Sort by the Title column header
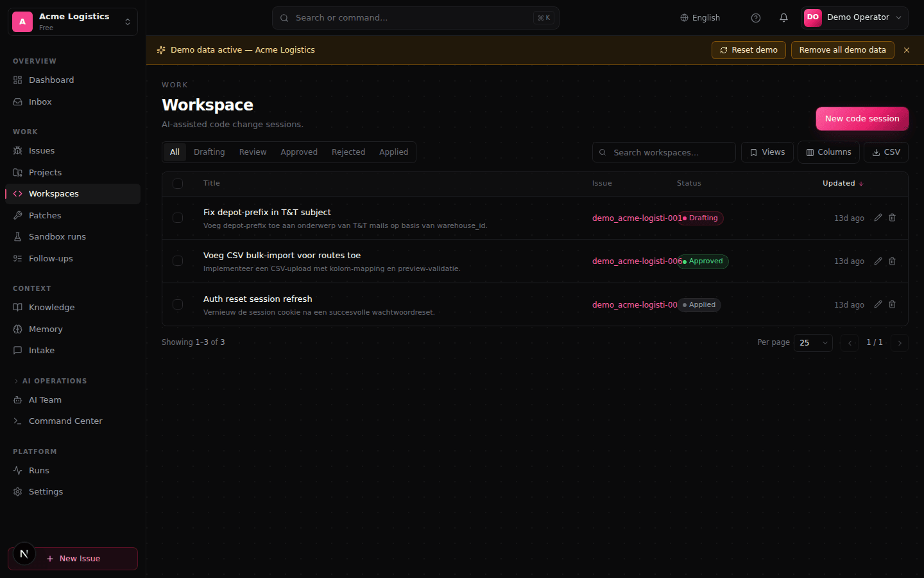Image resolution: width=924 pixels, height=578 pixels. click(x=212, y=184)
